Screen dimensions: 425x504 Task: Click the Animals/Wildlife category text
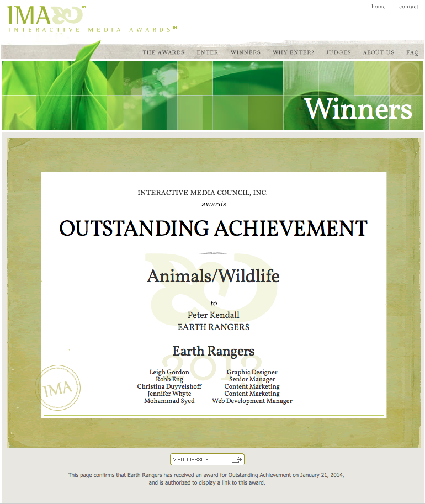pyautogui.click(x=214, y=276)
